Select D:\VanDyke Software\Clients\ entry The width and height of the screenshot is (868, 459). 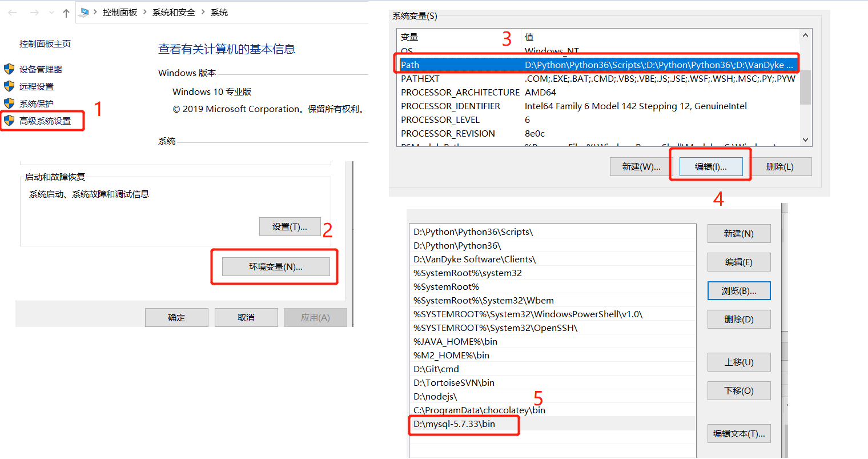coord(553,259)
